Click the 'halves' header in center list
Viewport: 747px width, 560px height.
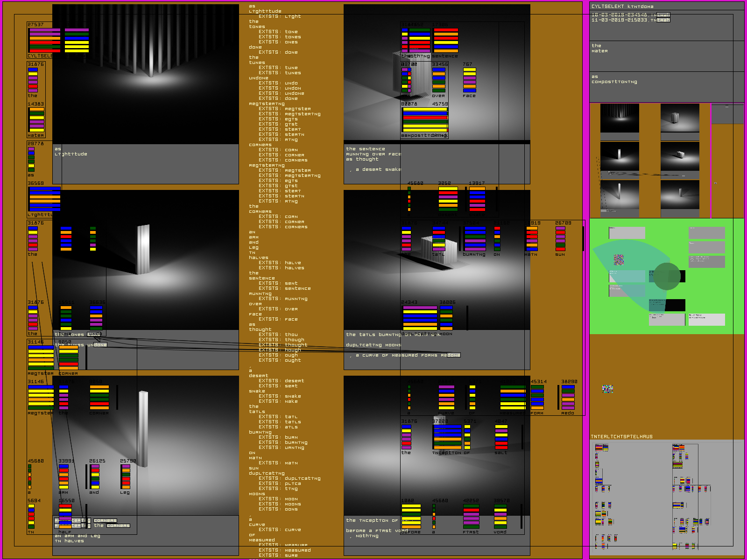[x=259, y=258]
